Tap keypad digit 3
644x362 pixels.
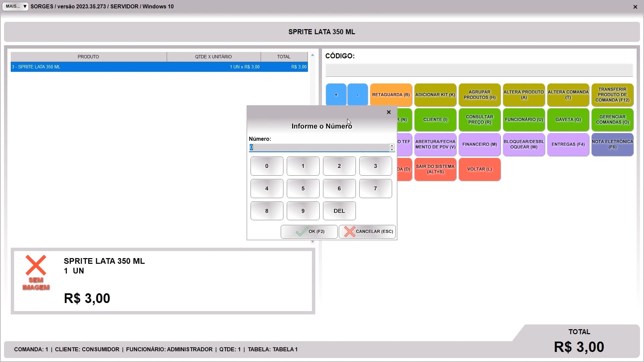click(375, 166)
